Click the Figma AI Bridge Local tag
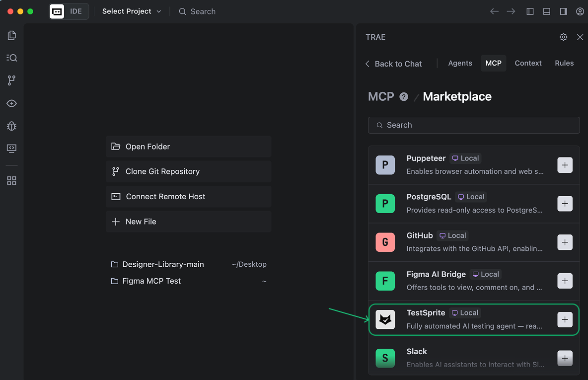Screen dimensions: 588x380 [x=486, y=274]
